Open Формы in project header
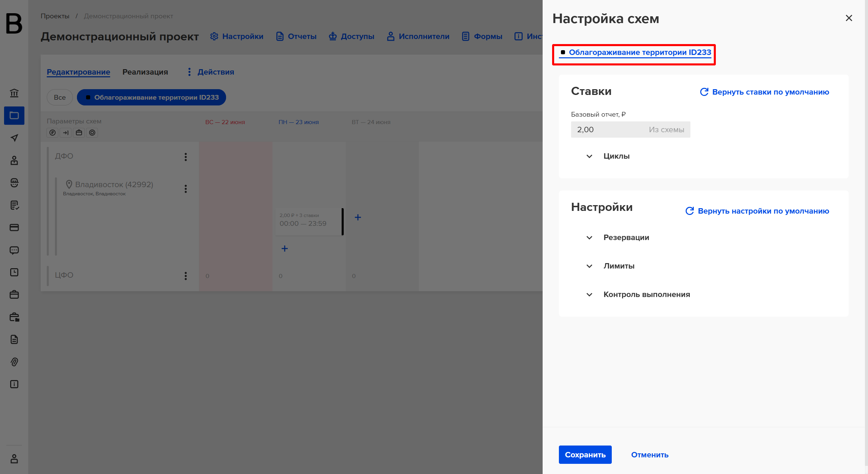Viewport: 868px width, 474px height. [482, 36]
